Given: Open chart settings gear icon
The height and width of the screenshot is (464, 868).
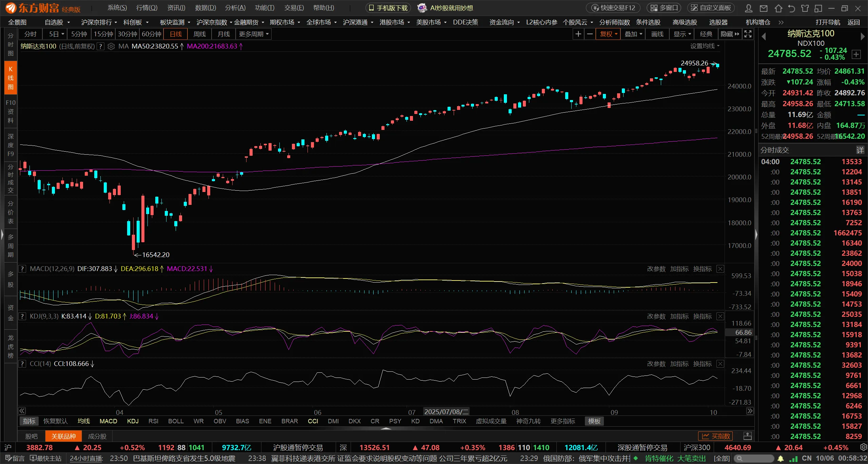Looking at the screenshot, I should [x=111, y=46].
